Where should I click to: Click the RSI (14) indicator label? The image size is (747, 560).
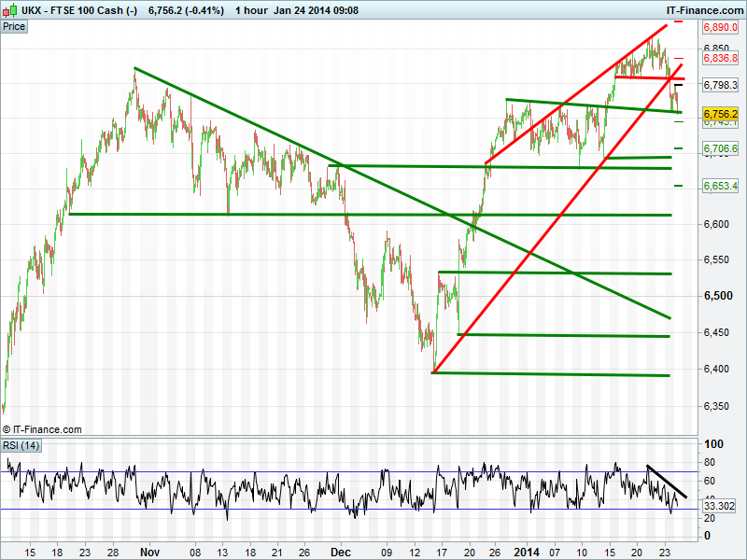pos(21,446)
